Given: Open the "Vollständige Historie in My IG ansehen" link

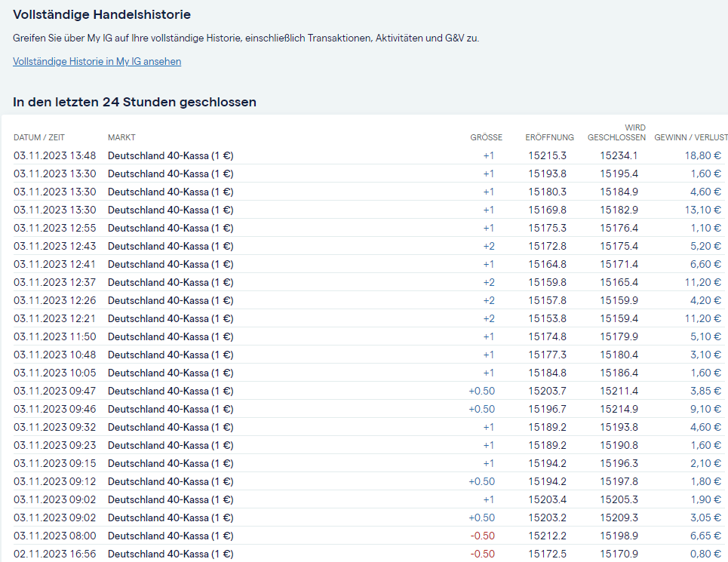Looking at the screenshot, I should point(97,62).
